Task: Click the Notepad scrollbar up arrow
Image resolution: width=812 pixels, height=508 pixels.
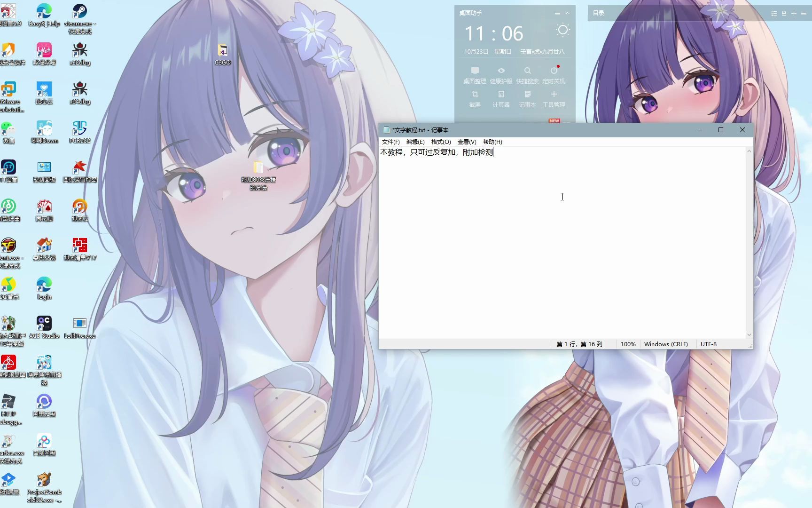Action: (x=749, y=151)
